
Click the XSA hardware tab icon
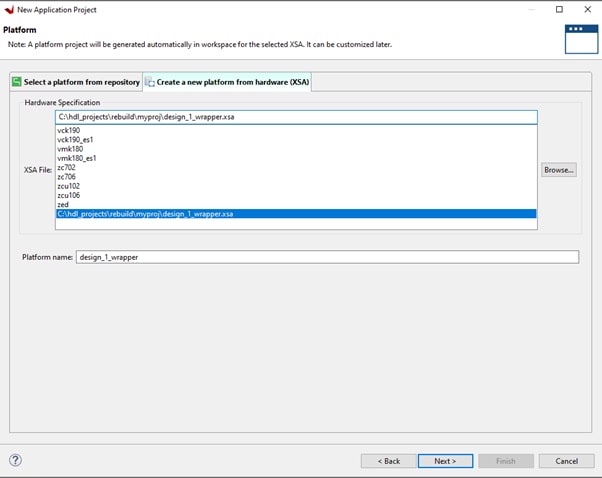coord(150,82)
